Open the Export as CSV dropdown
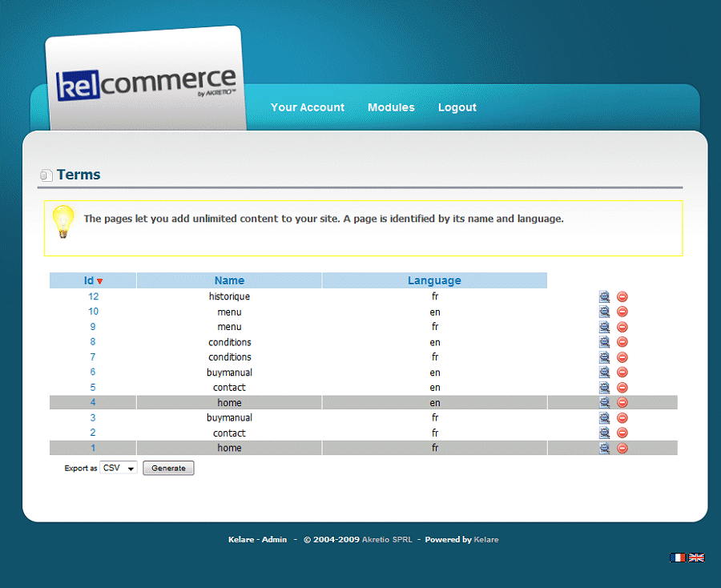Image resolution: width=721 pixels, height=588 pixels. [x=119, y=468]
